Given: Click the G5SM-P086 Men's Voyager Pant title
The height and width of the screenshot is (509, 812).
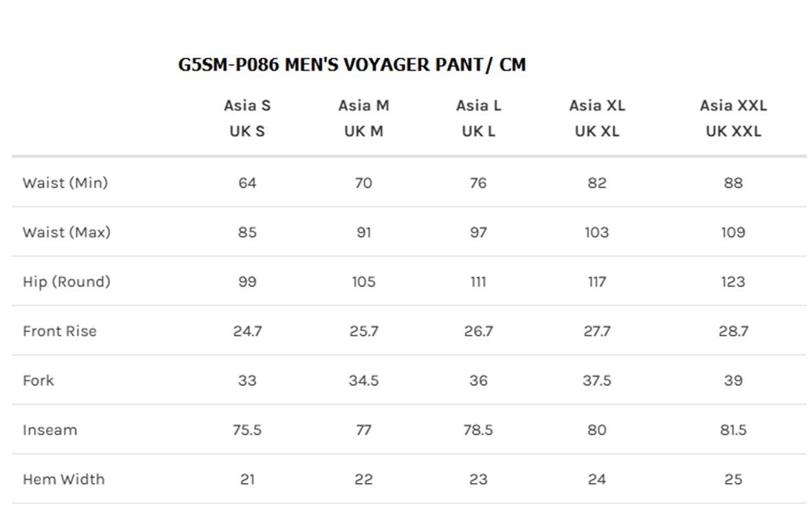Looking at the screenshot, I should click(x=352, y=65).
